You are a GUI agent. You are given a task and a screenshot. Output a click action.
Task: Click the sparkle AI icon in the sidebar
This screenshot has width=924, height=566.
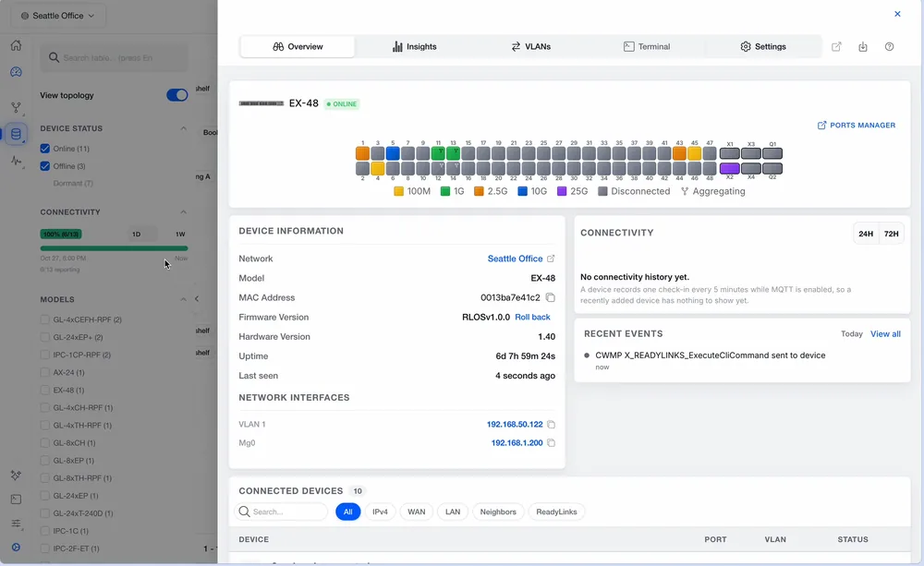tap(16, 476)
